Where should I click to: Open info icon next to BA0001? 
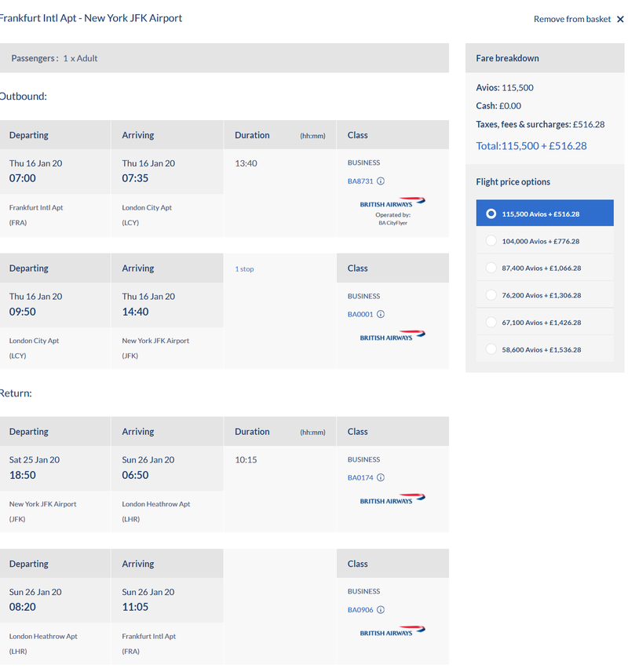(381, 315)
